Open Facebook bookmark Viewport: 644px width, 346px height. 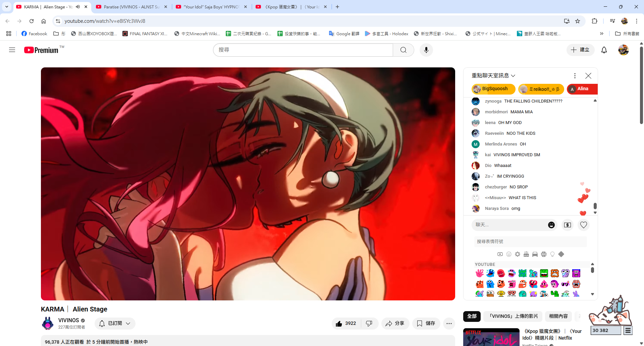tap(34, 34)
